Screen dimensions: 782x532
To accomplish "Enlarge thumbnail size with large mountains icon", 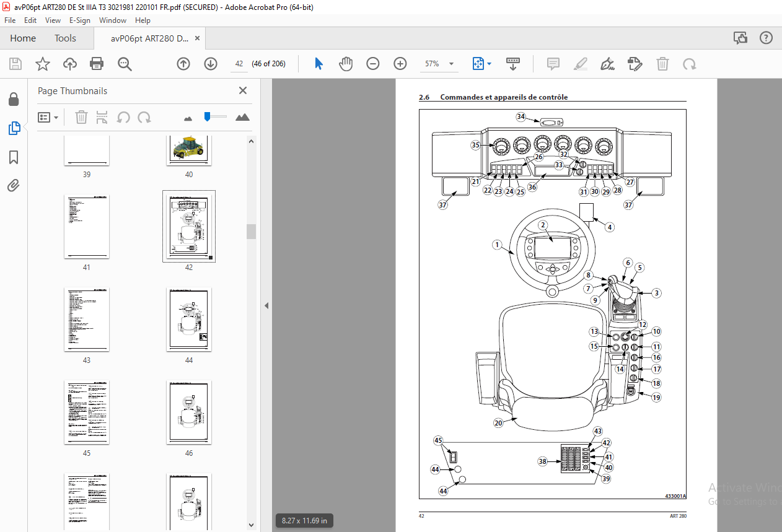I will click(242, 117).
